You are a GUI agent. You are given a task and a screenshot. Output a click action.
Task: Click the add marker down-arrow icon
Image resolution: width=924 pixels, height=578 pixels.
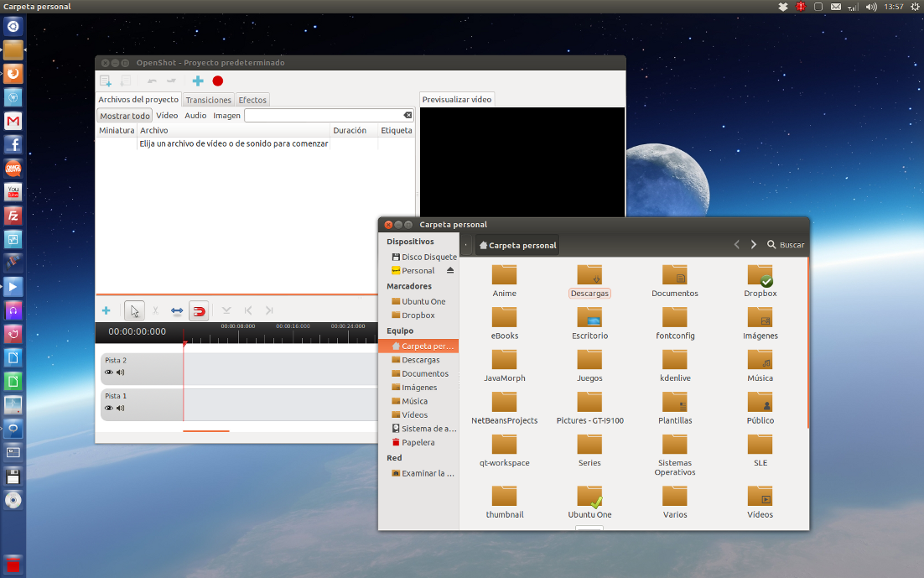[x=226, y=310]
